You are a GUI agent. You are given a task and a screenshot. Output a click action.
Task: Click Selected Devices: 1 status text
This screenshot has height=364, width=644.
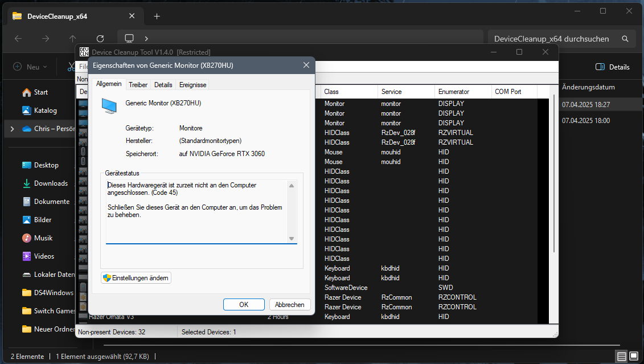[208, 332]
